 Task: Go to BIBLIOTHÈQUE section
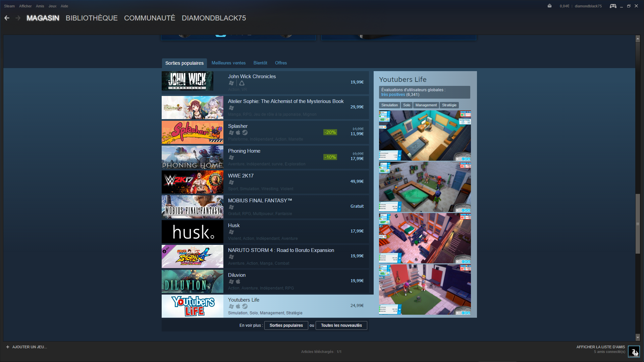coord(92,18)
